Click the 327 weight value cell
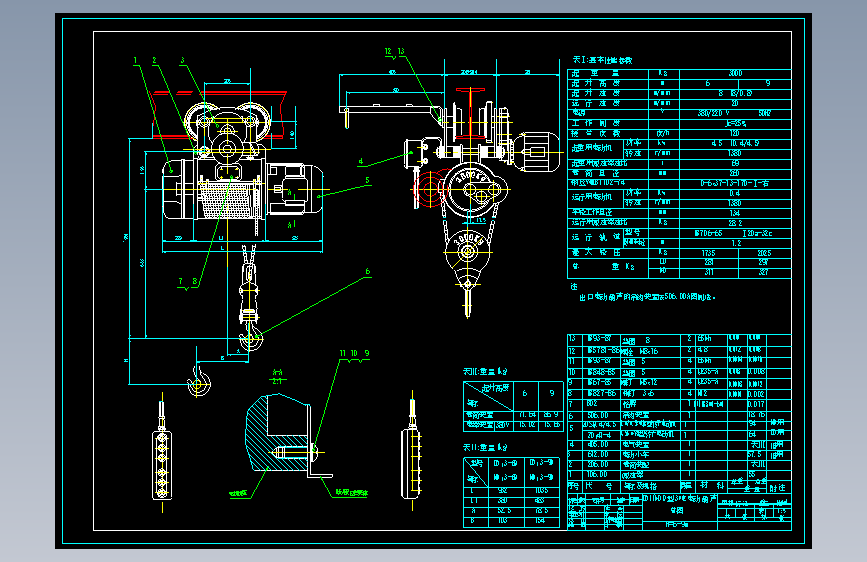The height and width of the screenshot is (562, 867). click(765, 273)
